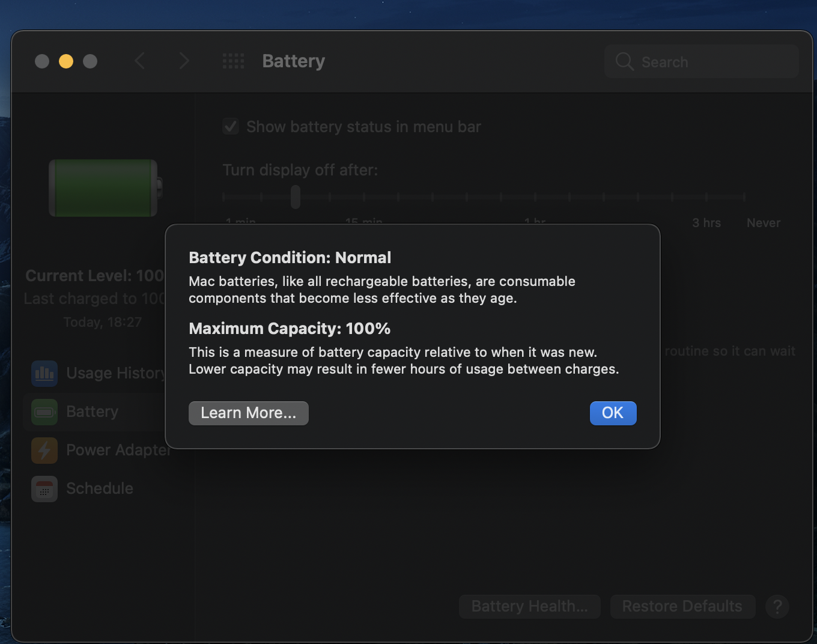The height and width of the screenshot is (644, 817).
Task: Minimize window with yellow button
Action: click(66, 61)
